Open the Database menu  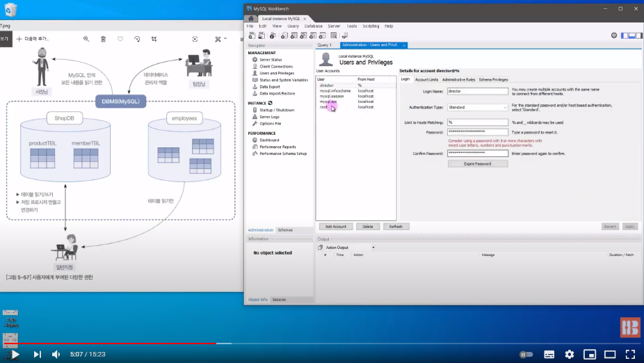pyautogui.click(x=314, y=26)
